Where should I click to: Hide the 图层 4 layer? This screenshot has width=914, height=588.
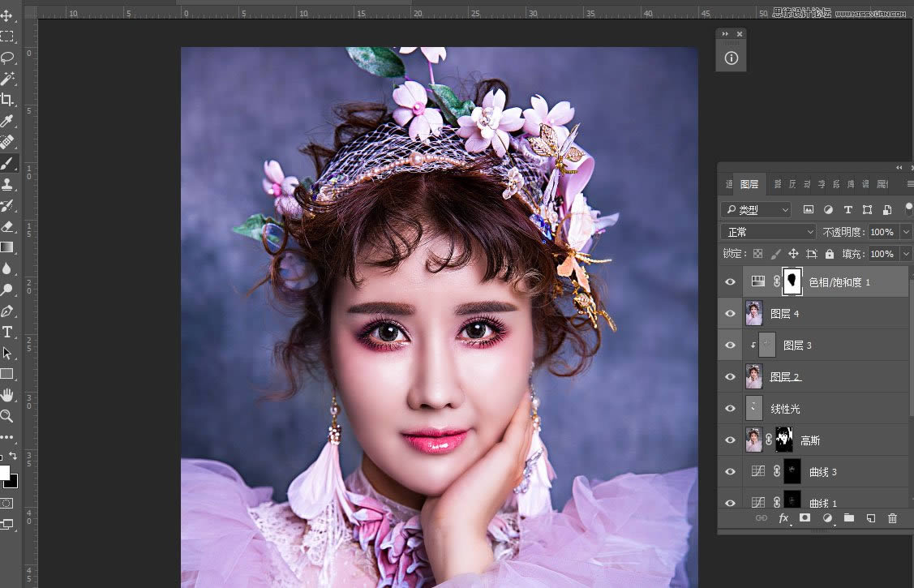tap(730, 314)
